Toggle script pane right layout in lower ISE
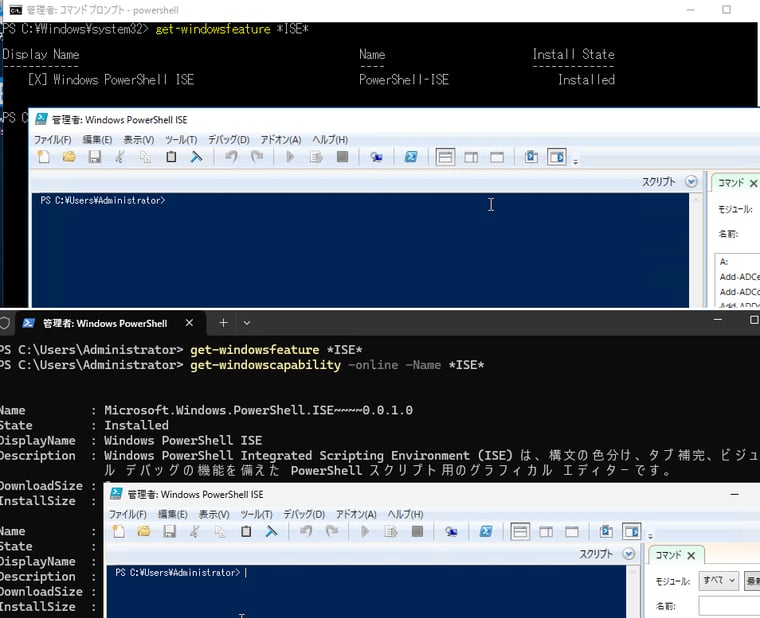760x618 pixels. pyautogui.click(x=545, y=532)
